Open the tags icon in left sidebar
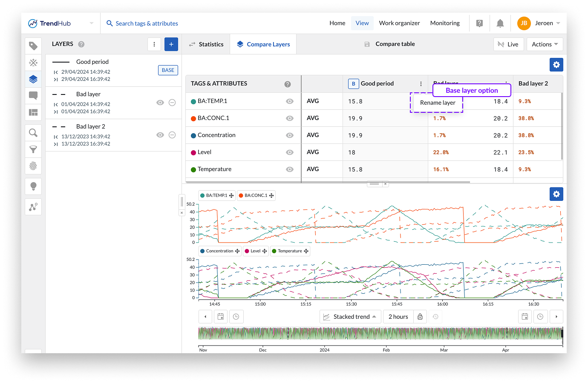This screenshot has width=588, height=383. (33, 46)
